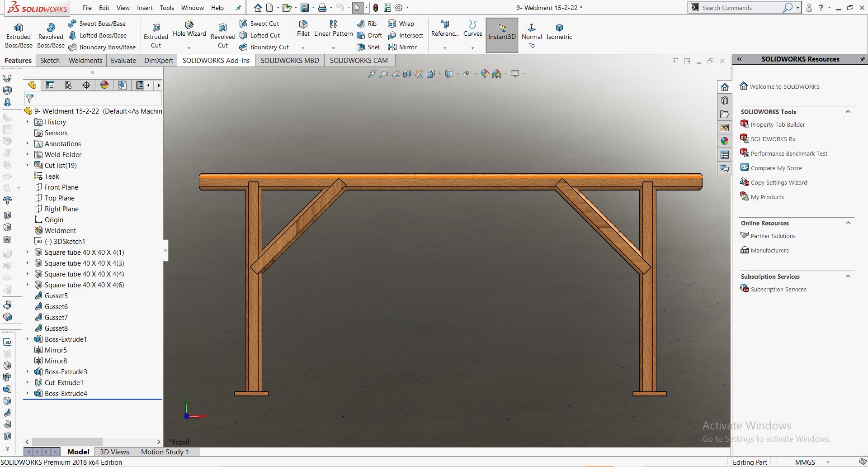Image resolution: width=868 pixels, height=467 pixels.
Task: Click the Extruded Boss/Base tool
Action: point(19,36)
